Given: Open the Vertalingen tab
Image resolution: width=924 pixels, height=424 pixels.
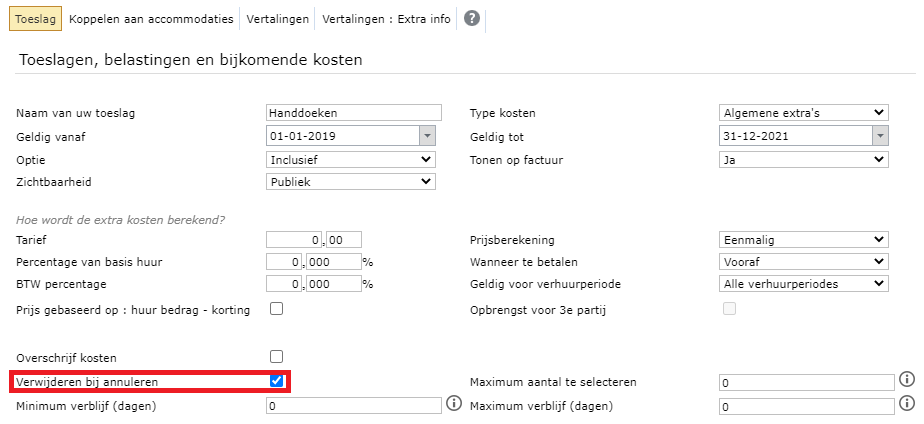Looking at the screenshot, I should pos(278,19).
